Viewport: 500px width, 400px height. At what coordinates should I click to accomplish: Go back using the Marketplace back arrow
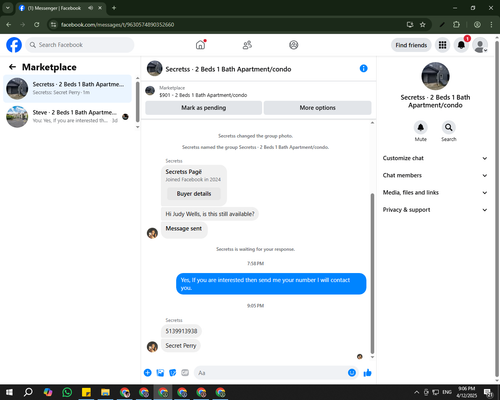click(13, 67)
